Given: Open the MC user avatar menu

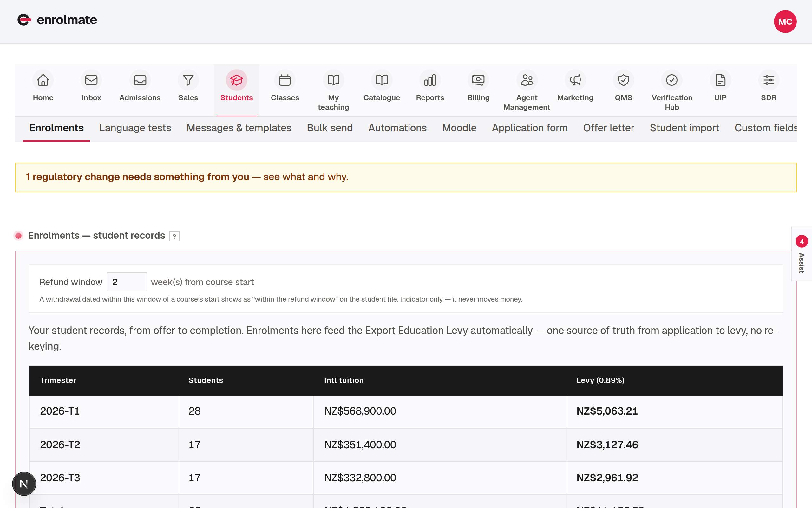Looking at the screenshot, I should click(x=785, y=22).
